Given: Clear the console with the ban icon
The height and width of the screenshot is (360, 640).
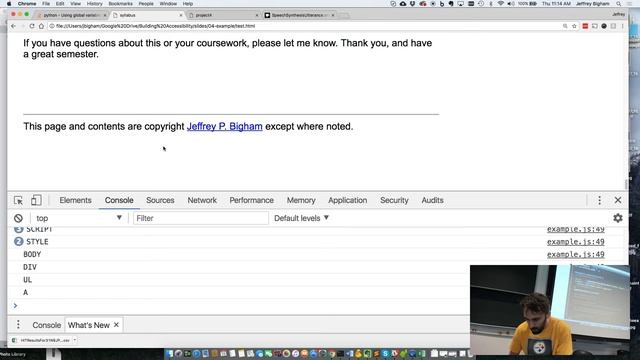Looking at the screenshot, I should [18, 218].
